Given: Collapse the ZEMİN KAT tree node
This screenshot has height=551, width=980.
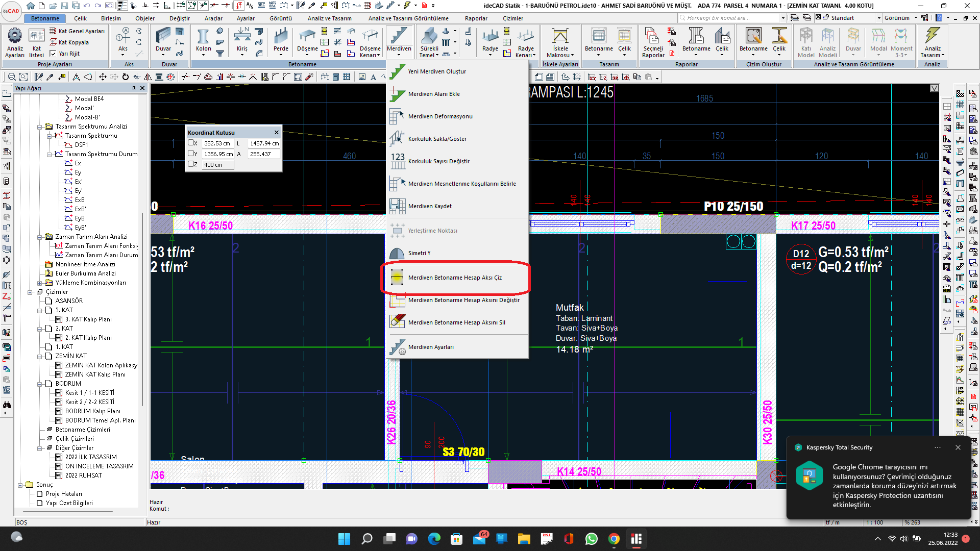Looking at the screenshot, I should 40,356.
